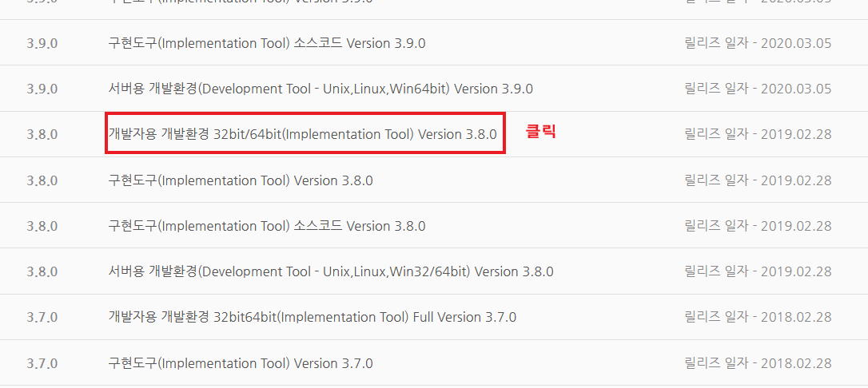Click the 3.8.0 version cell for 개발자용 개발환경 row
868x388 pixels.
[x=42, y=134]
